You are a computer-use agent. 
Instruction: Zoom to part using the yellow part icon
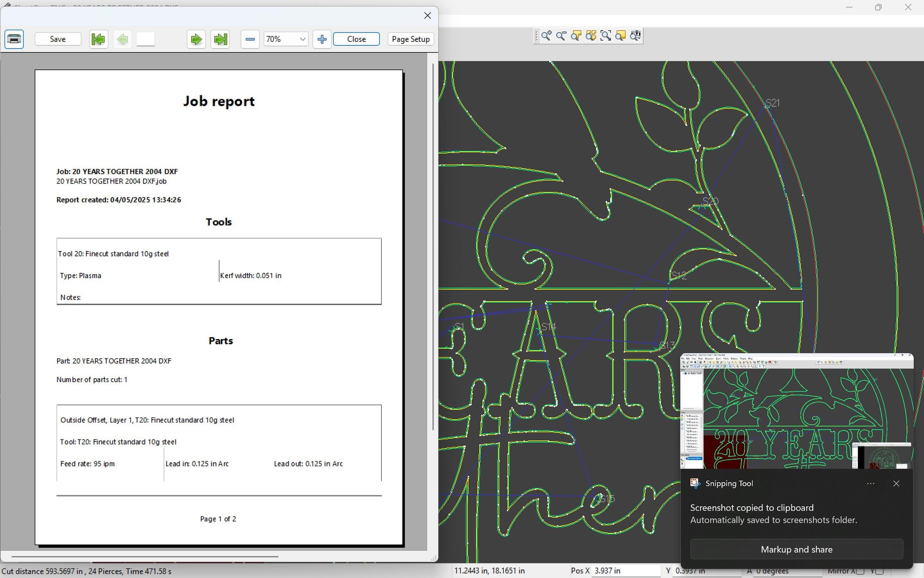[x=576, y=36]
